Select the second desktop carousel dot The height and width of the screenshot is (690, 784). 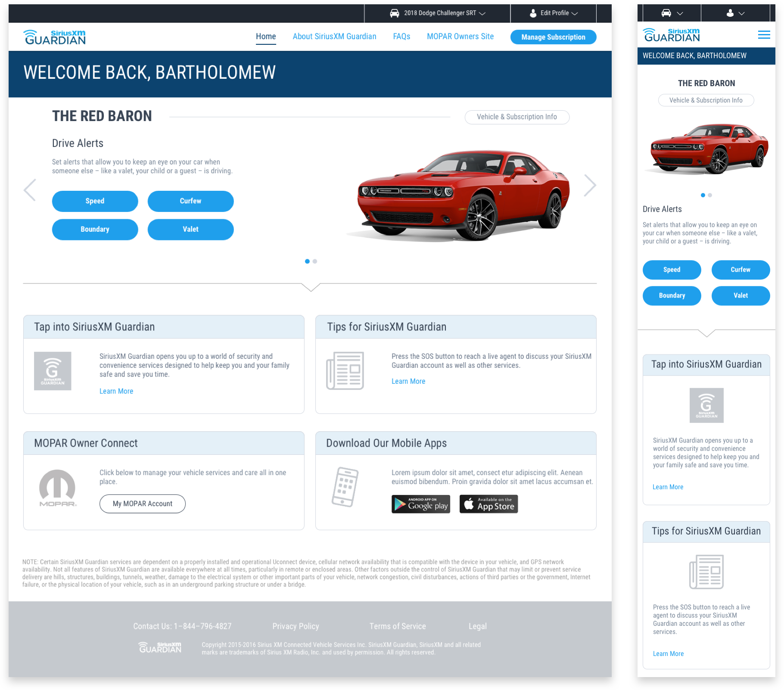tap(315, 261)
